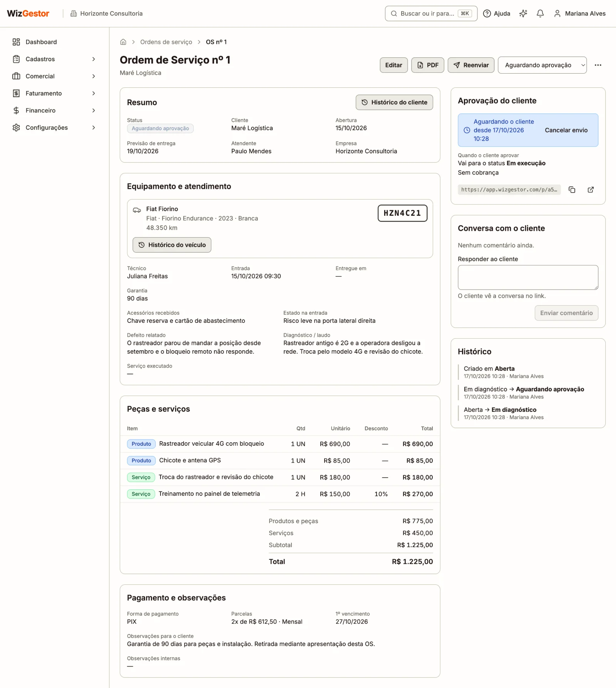Open the AI sparkle assistant icon

coord(523,13)
